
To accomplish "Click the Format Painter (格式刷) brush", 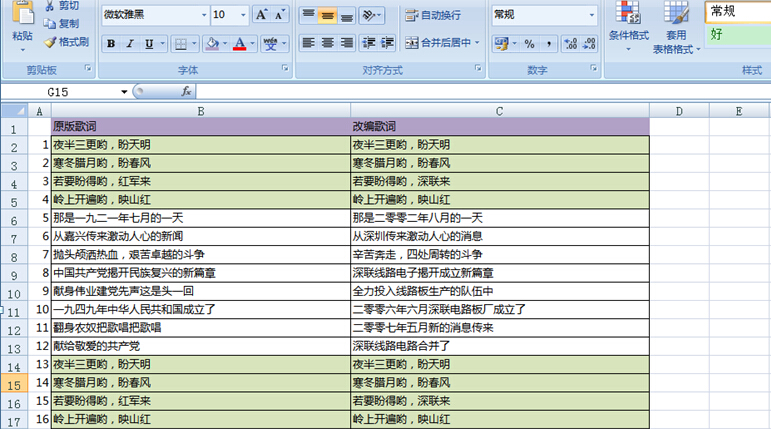I will tap(50, 42).
